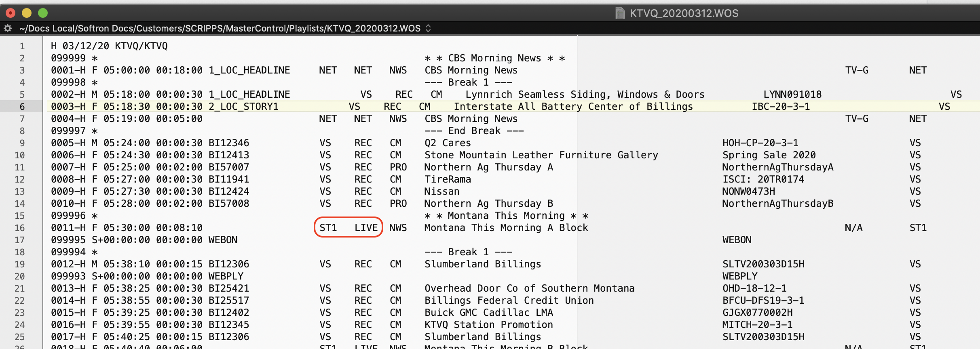Click 'BI12413' ID on line 10
This screenshot has width=980, height=349.
click(229, 155)
